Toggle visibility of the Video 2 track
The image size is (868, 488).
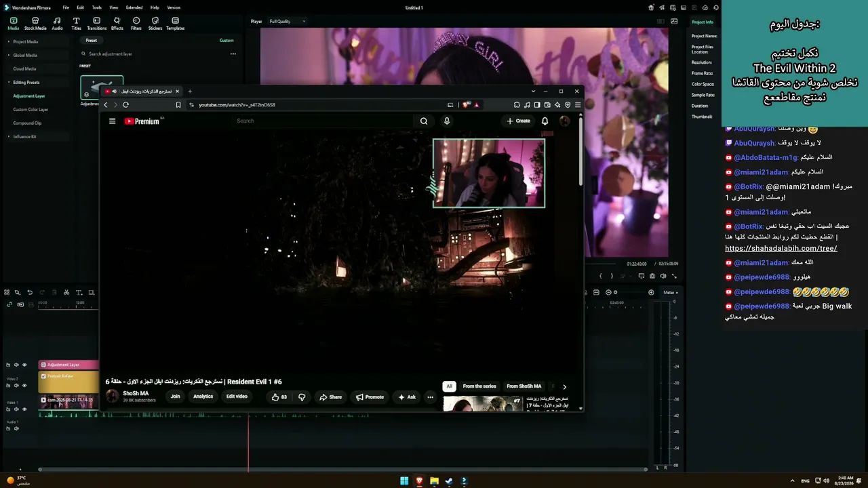click(24, 386)
